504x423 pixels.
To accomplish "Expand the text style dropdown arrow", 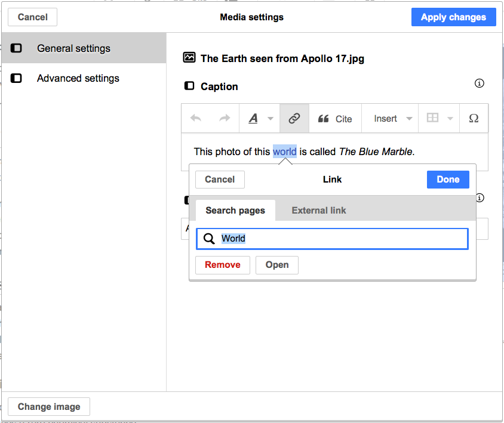I will click(x=271, y=119).
